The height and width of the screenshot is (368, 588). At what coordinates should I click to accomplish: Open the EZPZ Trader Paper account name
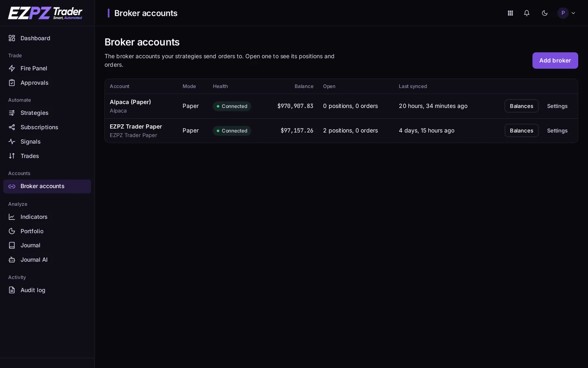136,127
